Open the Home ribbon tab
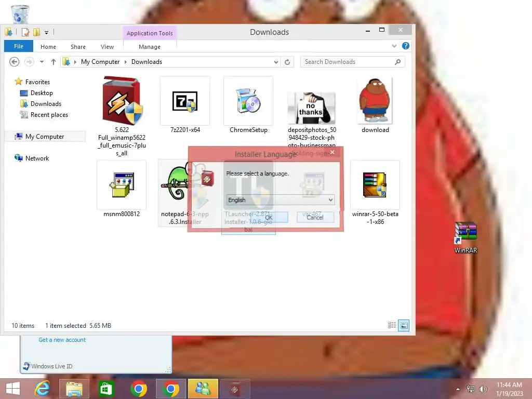 [48, 47]
